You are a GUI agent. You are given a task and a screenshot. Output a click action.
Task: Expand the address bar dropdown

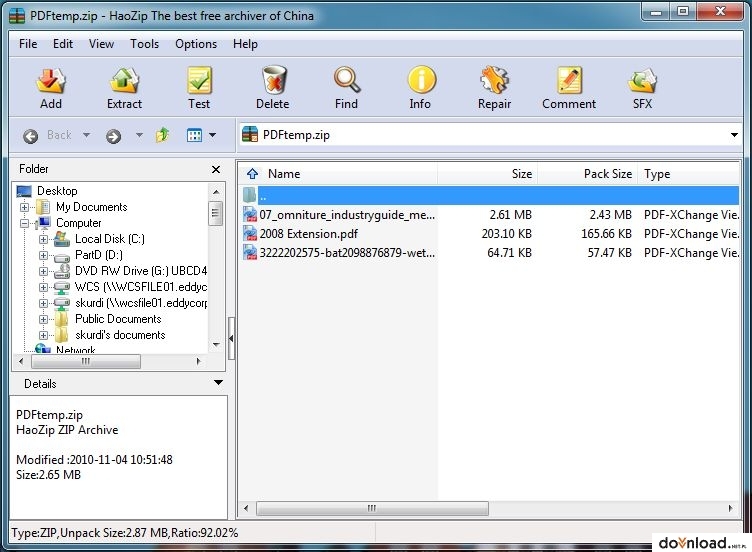click(x=734, y=135)
